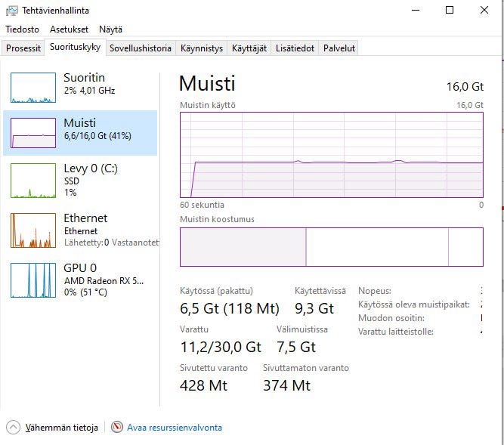Switch to the Palvelut tab
The image size is (504, 445).
coord(339,48)
